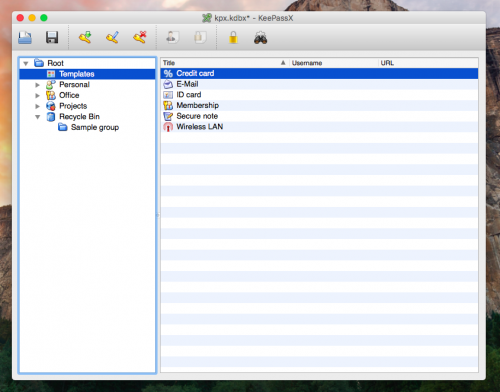Select the Recycle Bin label
The image size is (500, 392).
click(79, 117)
